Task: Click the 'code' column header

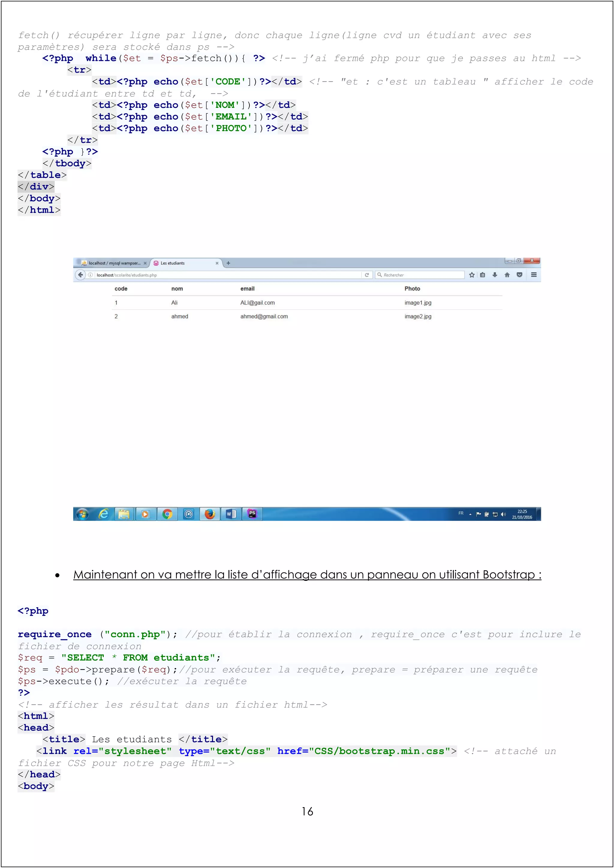Action: 121,289
